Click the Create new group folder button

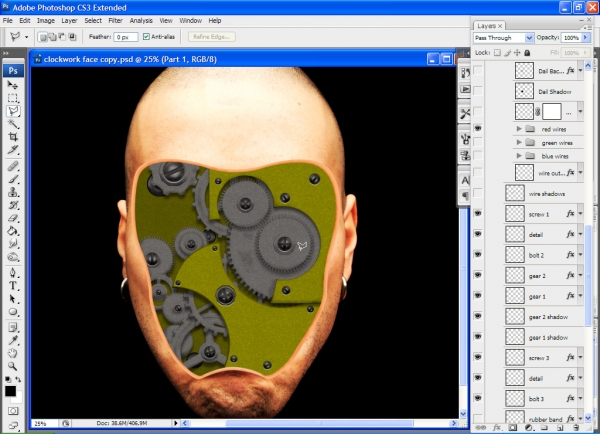(x=545, y=427)
